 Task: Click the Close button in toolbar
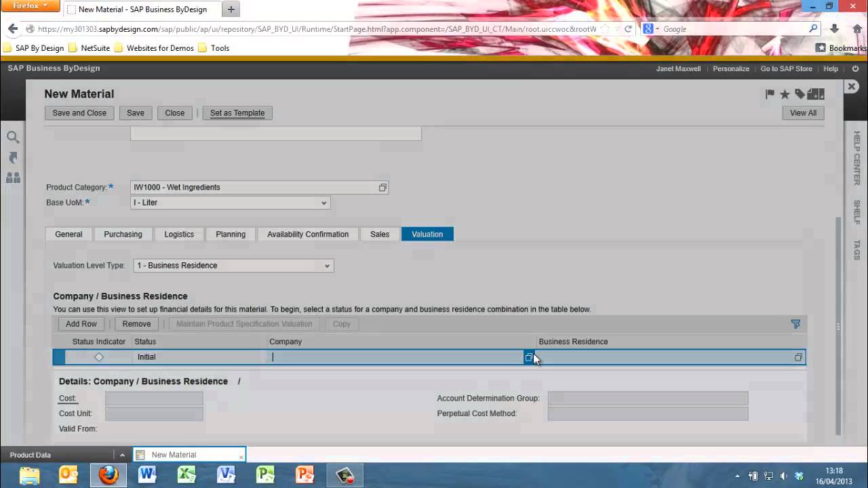click(175, 113)
